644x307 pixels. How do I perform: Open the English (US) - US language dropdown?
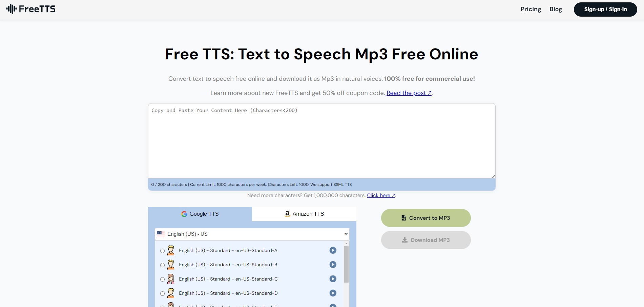(x=252, y=234)
